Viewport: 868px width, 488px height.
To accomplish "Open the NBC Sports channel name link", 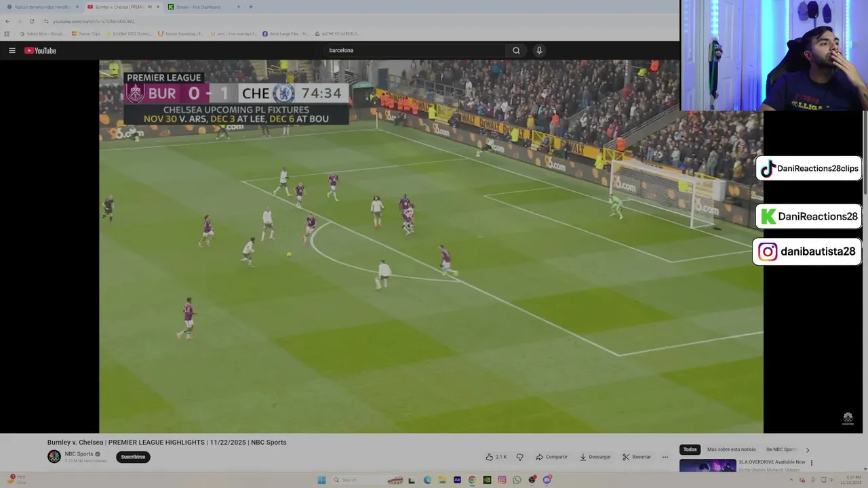I will pos(79,454).
